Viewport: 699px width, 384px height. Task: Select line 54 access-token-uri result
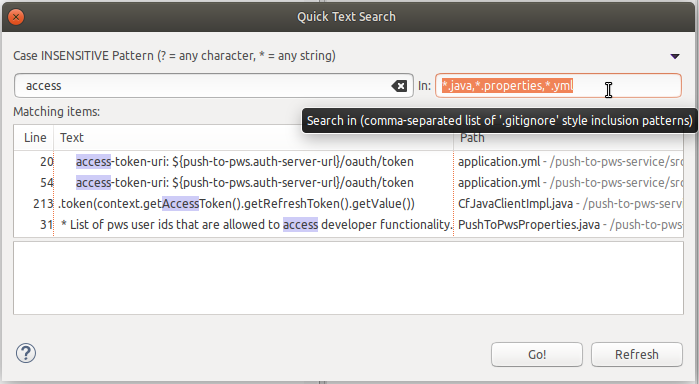tap(348, 182)
